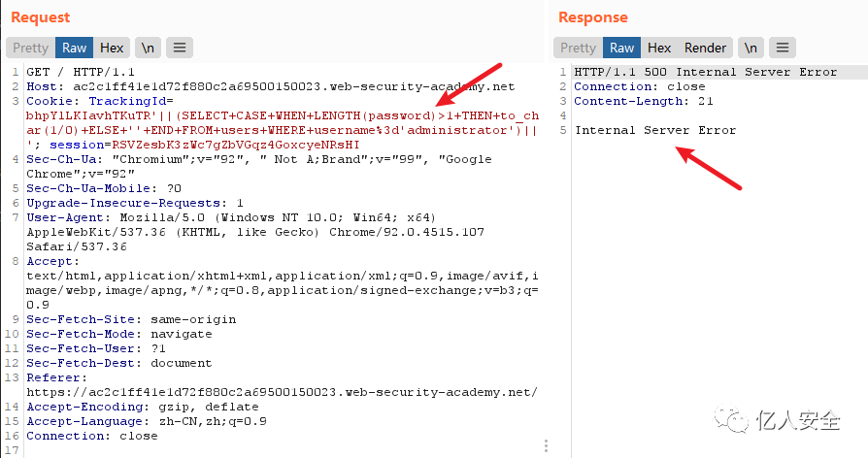Viewport: 868px width, 458px height.
Task: Open the Request Hex tab
Action: 112,49
